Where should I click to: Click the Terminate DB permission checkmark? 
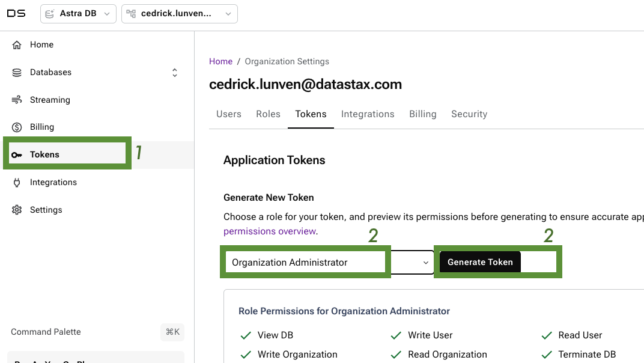[x=547, y=355]
